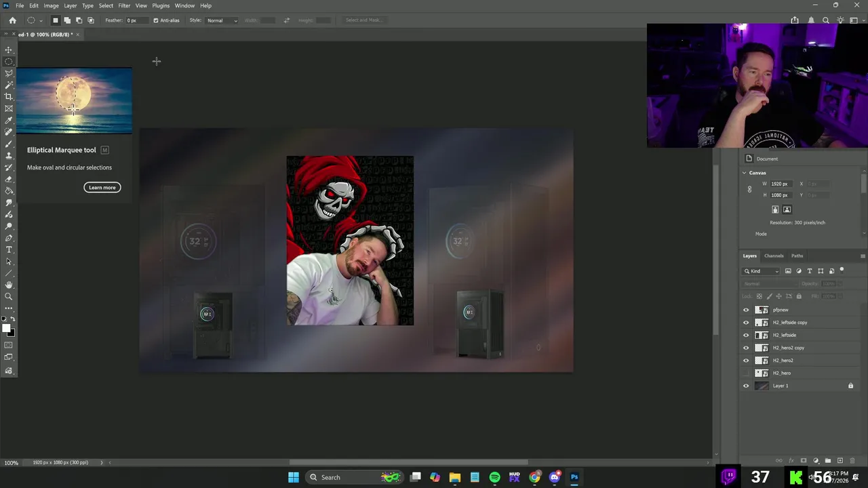Select the Frame tool
868x488 pixels.
[x=9, y=108]
